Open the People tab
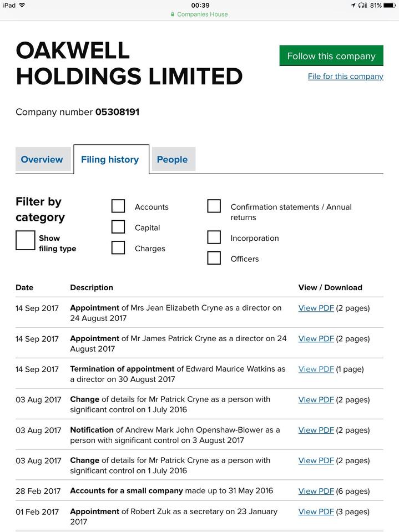 pos(172,159)
